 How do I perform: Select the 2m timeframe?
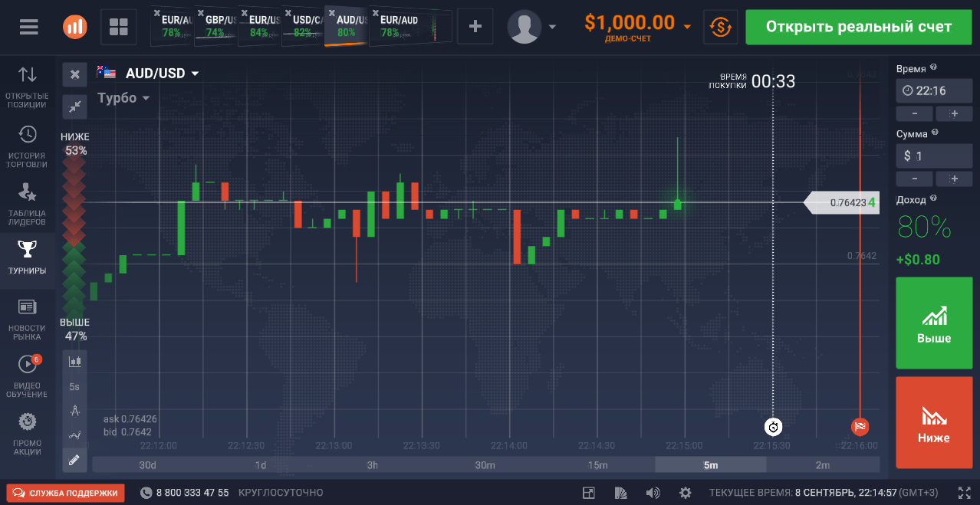click(823, 465)
